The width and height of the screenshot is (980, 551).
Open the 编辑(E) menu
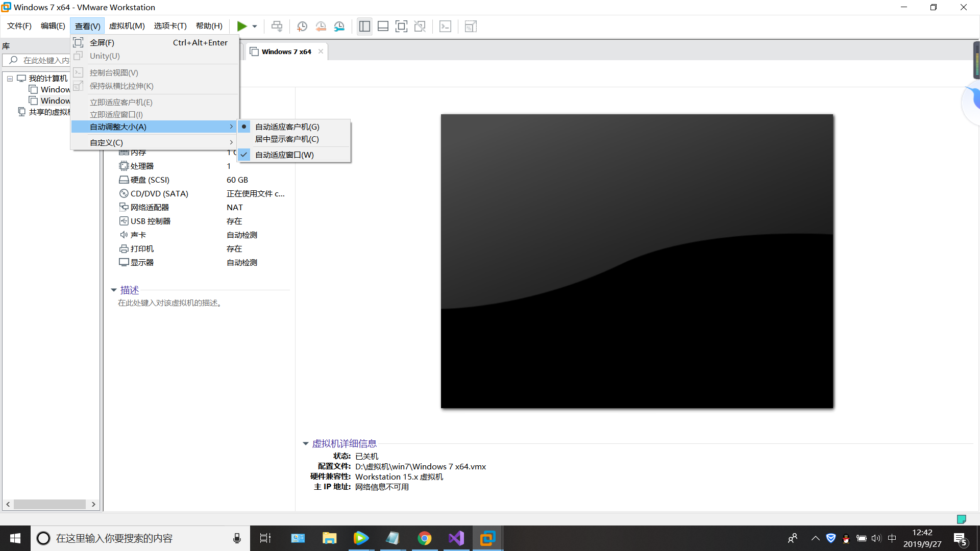[x=53, y=26]
